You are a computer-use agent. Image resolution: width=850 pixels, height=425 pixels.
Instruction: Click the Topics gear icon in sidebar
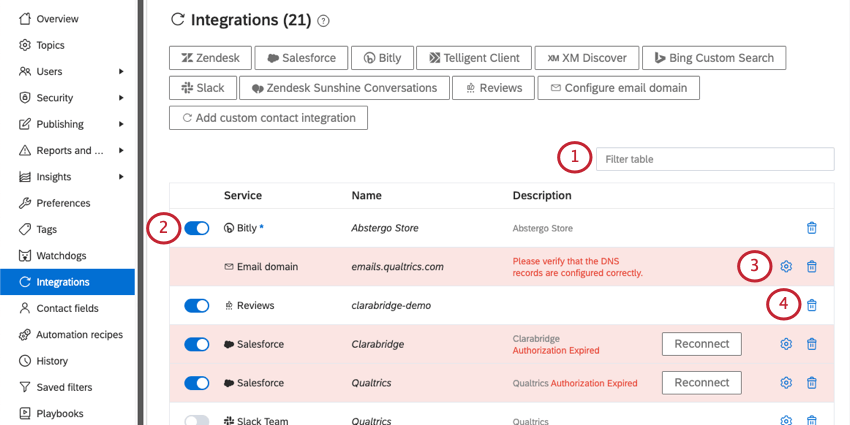pyautogui.click(x=24, y=45)
